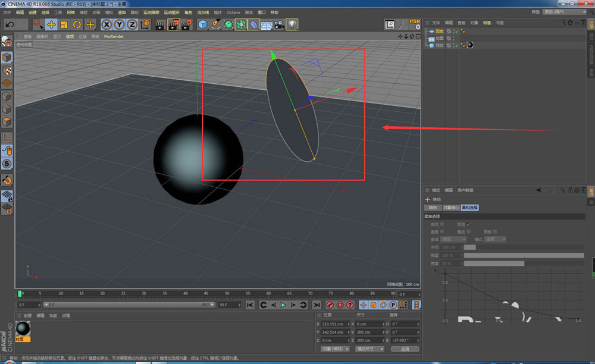Screen dimensions: 595x364
Task: Toggle the green enable checkmark on 球体
Action: tap(457, 45)
